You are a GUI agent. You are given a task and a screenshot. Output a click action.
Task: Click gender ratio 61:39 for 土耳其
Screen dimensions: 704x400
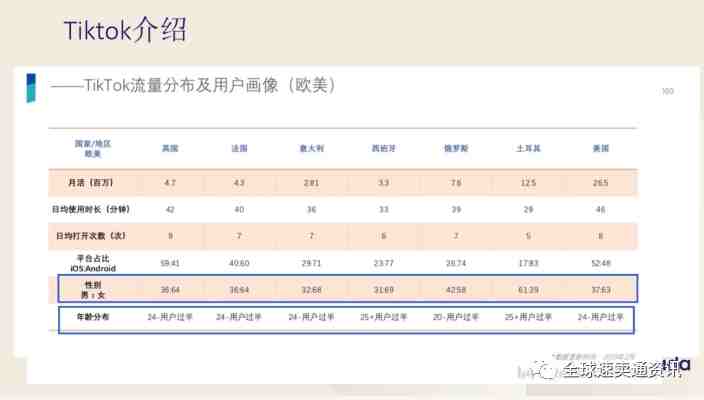coord(528,290)
